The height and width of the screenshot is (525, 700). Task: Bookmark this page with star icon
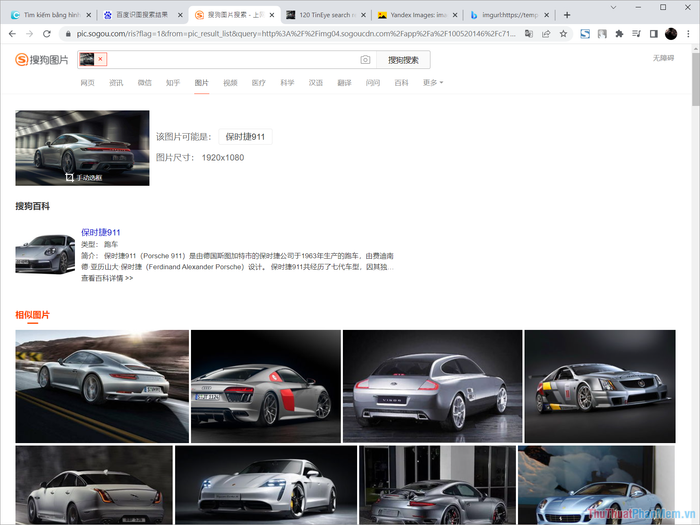(563, 34)
